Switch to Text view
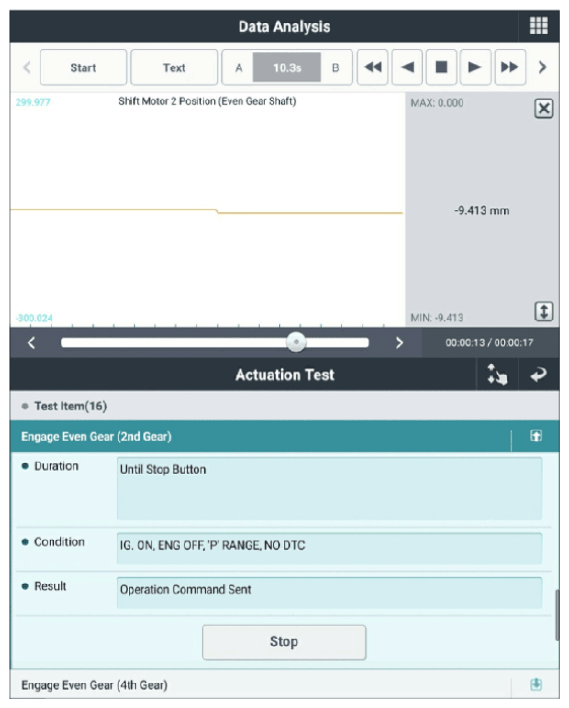Screen dimensions: 569x708 pos(174,67)
